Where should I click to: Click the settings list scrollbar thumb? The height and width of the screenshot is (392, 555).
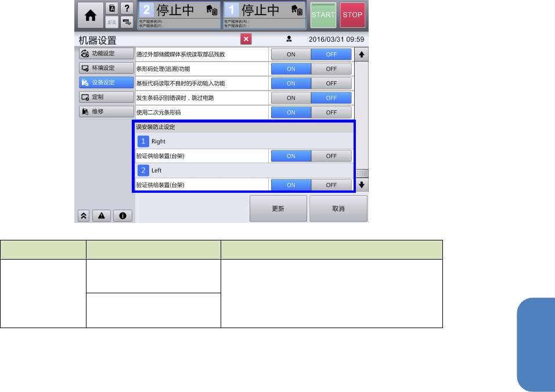tap(361, 173)
